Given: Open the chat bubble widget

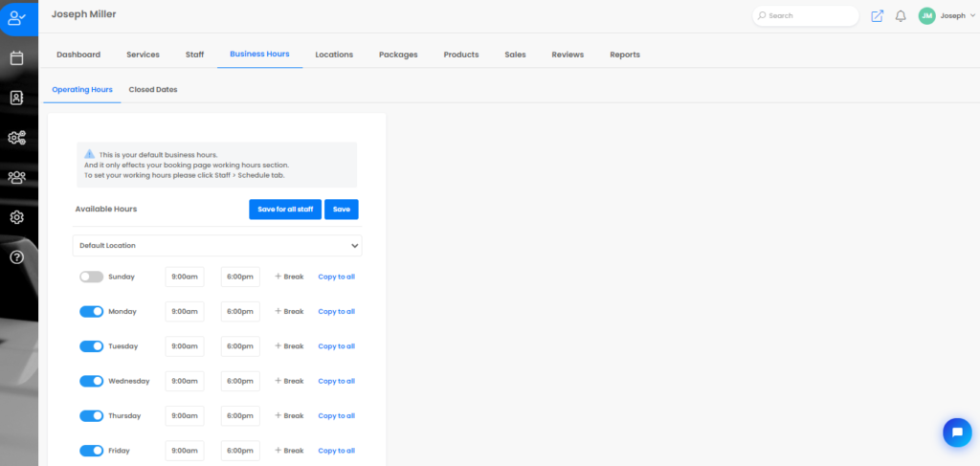Looking at the screenshot, I should [957, 433].
